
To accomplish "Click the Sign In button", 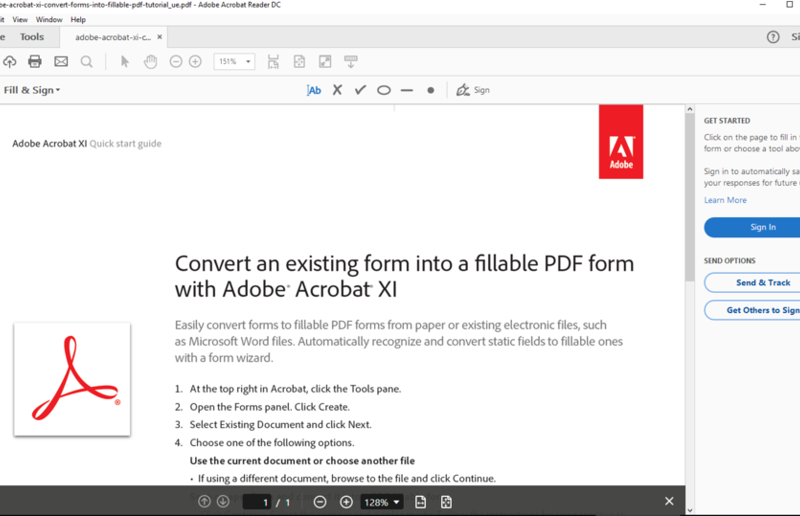I will tap(762, 227).
